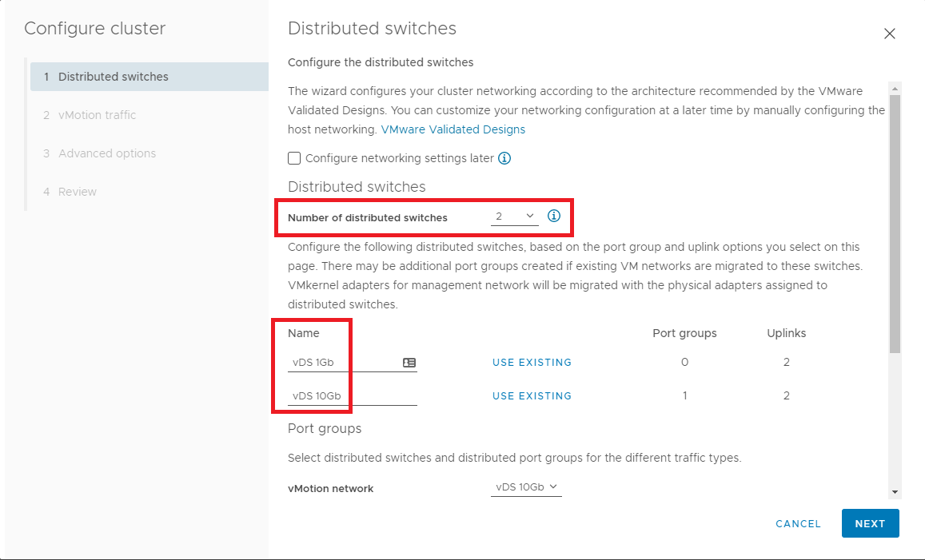
Task: Click the NEXT button
Action: tap(870, 523)
